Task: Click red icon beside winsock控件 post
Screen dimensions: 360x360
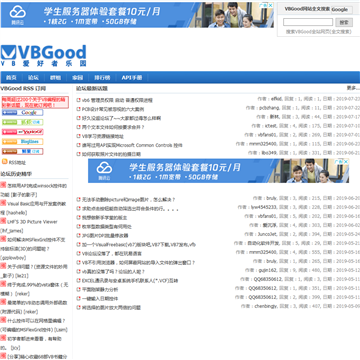Action: [3, 185]
